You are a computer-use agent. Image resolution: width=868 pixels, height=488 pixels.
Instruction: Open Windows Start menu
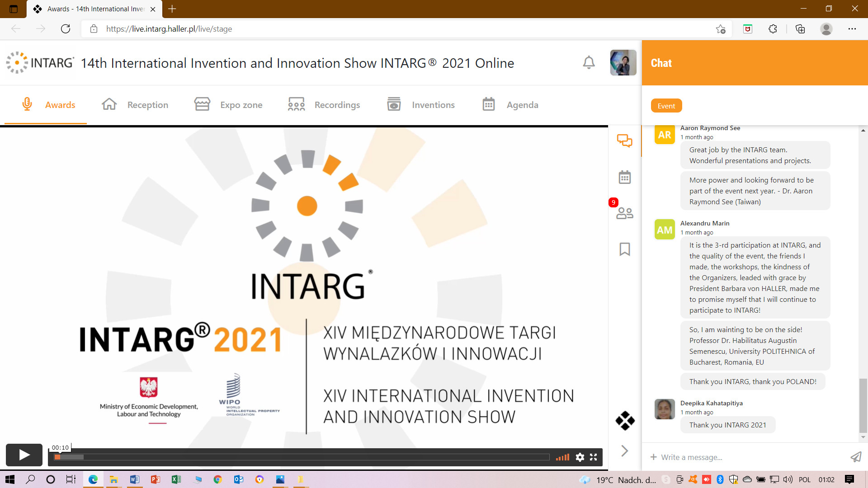tap(10, 479)
